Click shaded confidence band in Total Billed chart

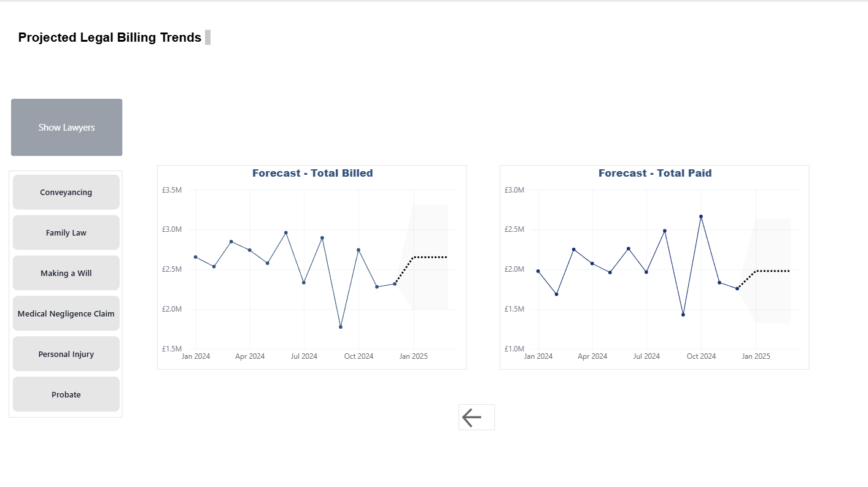430,227
